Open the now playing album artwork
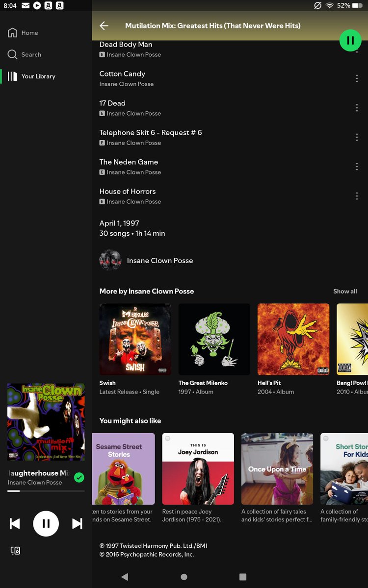The width and height of the screenshot is (368, 588). (x=46, y=422)
